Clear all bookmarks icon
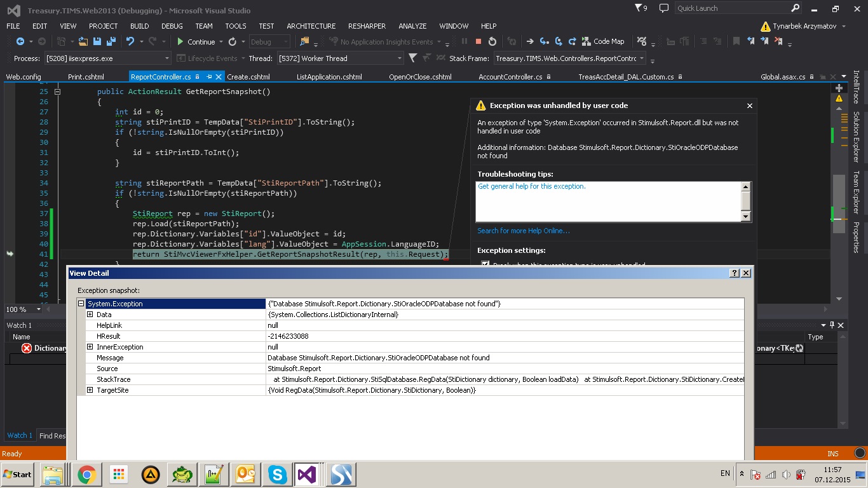 coord(779,41)
